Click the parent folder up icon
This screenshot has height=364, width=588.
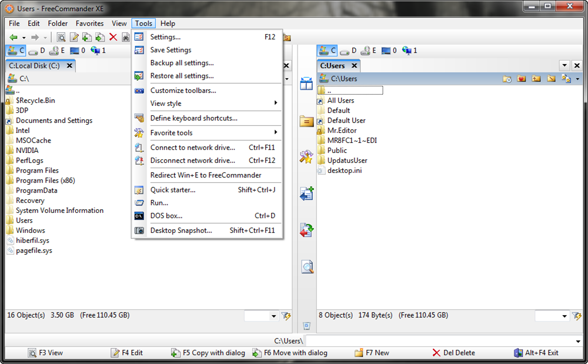coord(536,79)
